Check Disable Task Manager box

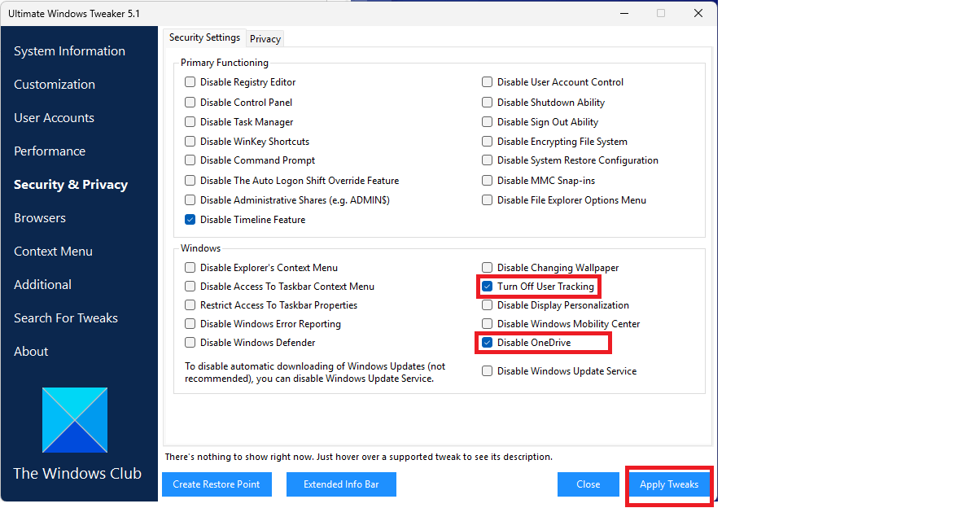click(190, 122)
